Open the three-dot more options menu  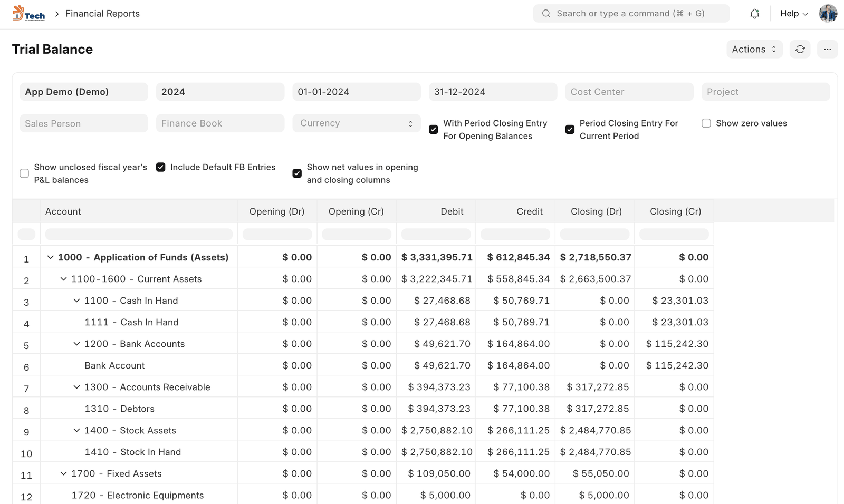(x=827, y=49)
